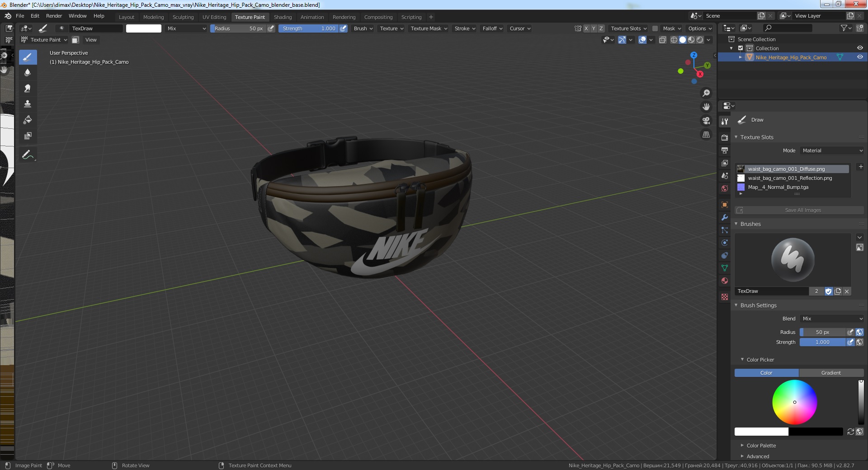868x470 pixels.
Task: Toggle Collection exclude checkbox in outliner
Action: pos(741,48)
